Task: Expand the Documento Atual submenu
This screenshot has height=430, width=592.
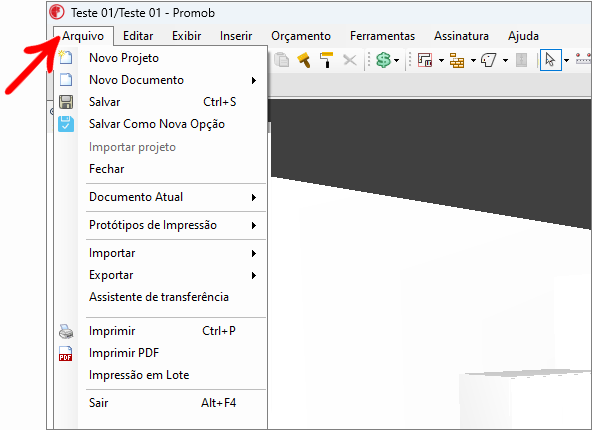Action: pos(254,197)
